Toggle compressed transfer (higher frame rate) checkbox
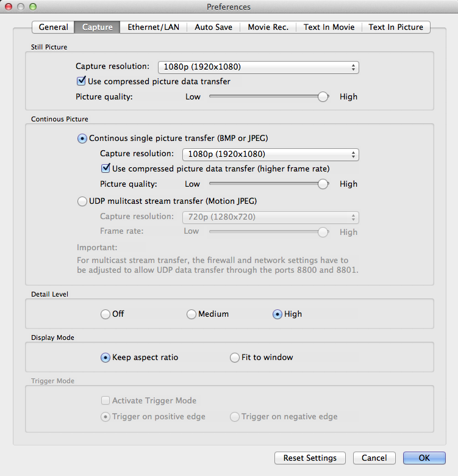The width and height of the screenshot is (458, 476). [106, 168]
